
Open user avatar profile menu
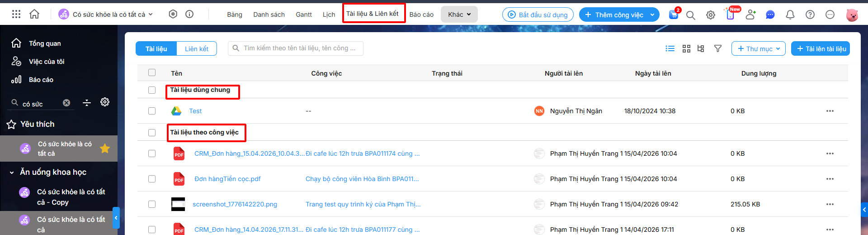point(852,15)
